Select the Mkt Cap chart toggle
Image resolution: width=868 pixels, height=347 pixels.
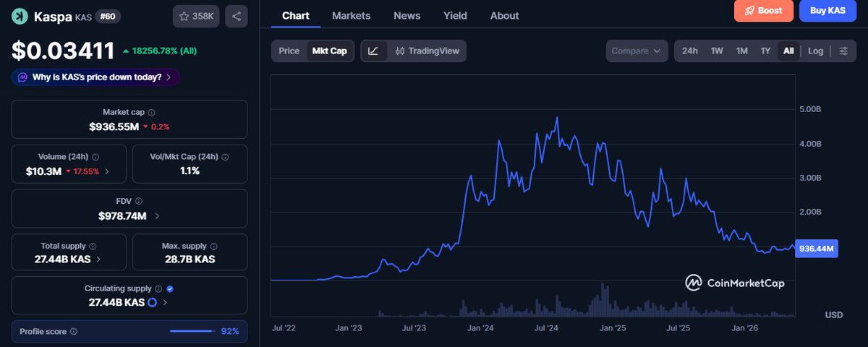(329, 51)
